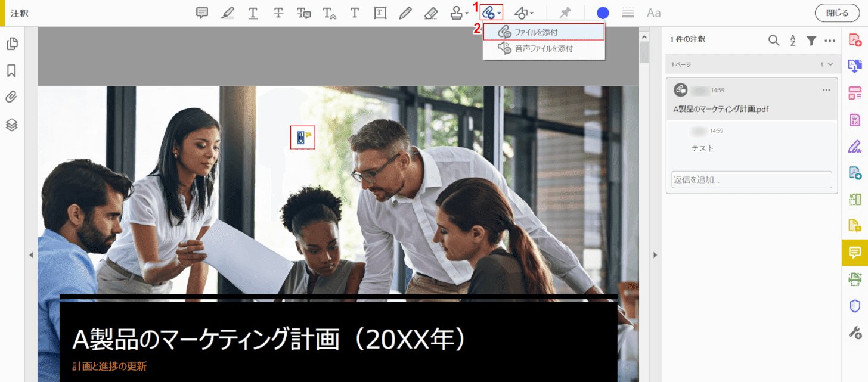Open the Create PDF tool
The height and width of the screenshot is (382, 868).
click(855, 41)
